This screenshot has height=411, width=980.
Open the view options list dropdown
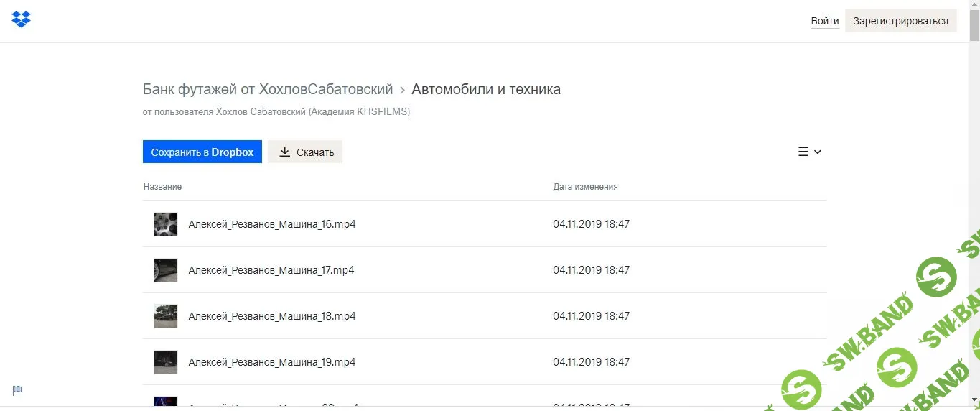[809, 152]
